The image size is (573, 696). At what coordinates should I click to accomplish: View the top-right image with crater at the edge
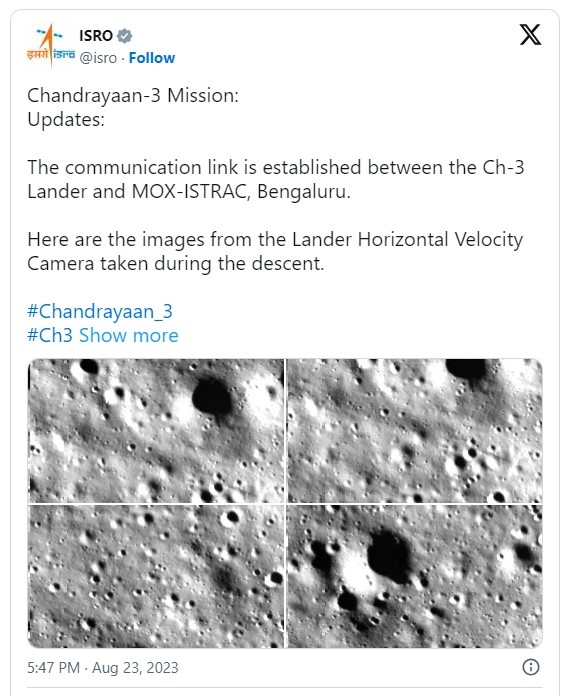(x=415, y=431)
